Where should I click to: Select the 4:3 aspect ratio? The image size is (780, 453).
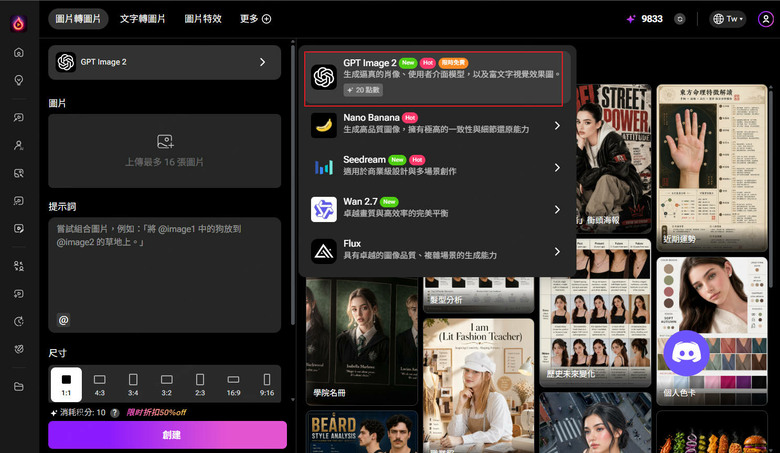tap(99, 384)
